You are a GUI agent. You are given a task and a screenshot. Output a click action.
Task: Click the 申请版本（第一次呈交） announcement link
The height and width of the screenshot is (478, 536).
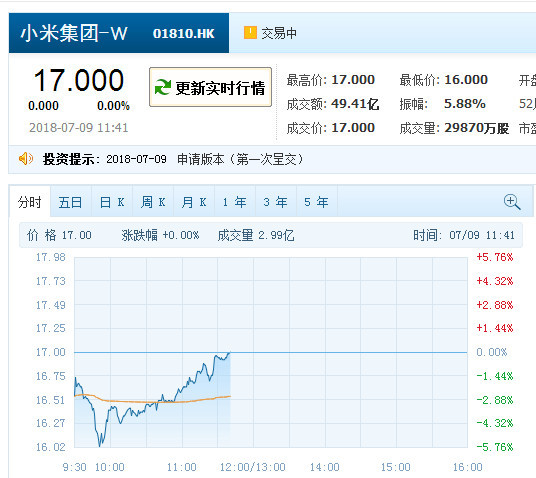click(240, 159)
